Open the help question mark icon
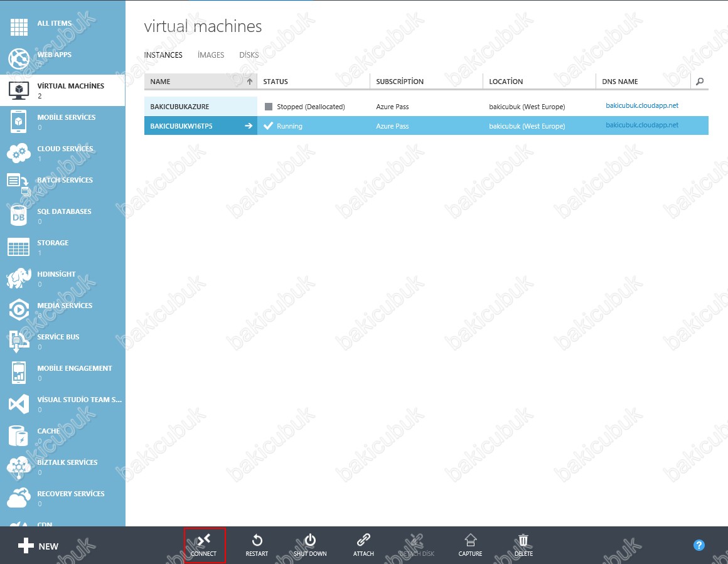This screenshot has height=564, width=728. (x=699, y=545)
